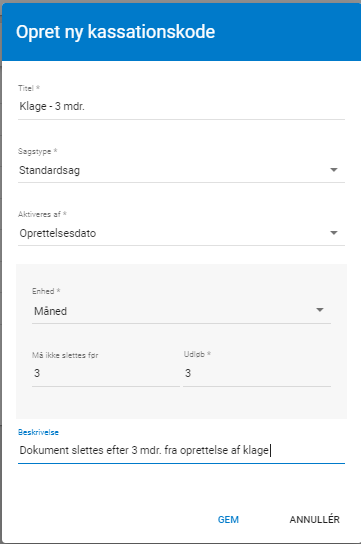Open the Standardsag case type selector
The height and width of the screenshot is (544, 361).
(181, 170)
